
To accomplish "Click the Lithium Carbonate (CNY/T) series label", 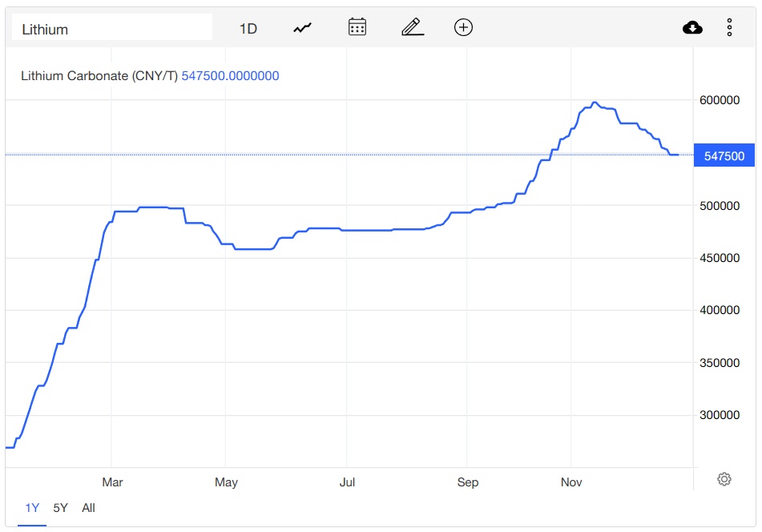I will point(99,76).
